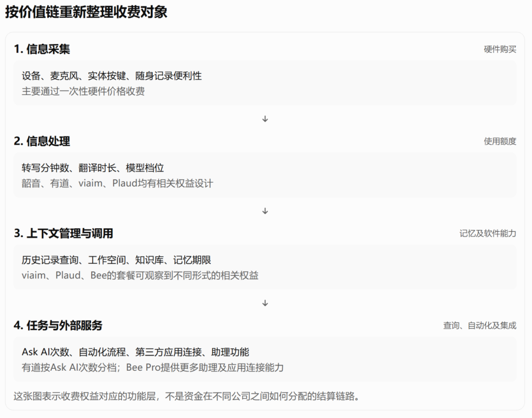Select the note "主要通过一次性硬件价格收费"
Screen dimensions: 532x418
pyautogui.click(x=83, y=91)
